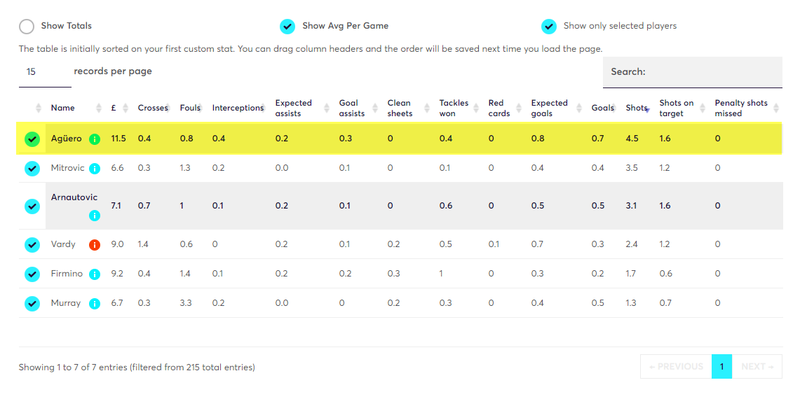Deselect Agüero's row checkbox
This screenshot has width=800, height=399.
pyautogui.click(x=32, y=139)
